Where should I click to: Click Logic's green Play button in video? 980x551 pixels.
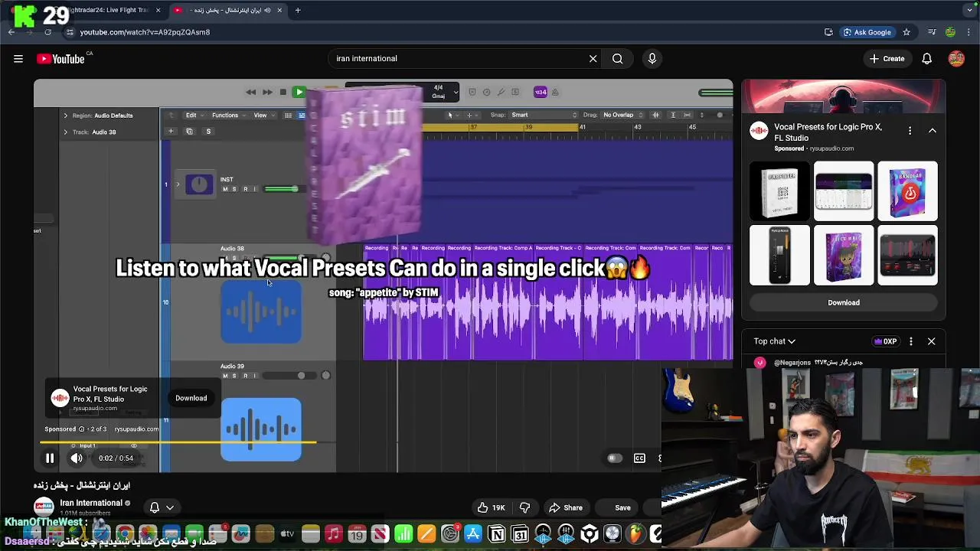[299, 92]
